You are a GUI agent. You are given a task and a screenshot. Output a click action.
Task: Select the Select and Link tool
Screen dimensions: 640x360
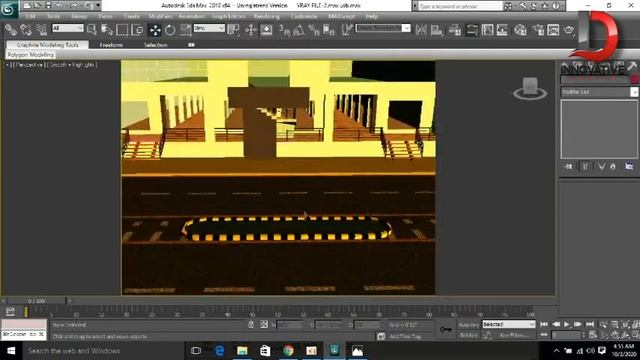pos(11,30)
